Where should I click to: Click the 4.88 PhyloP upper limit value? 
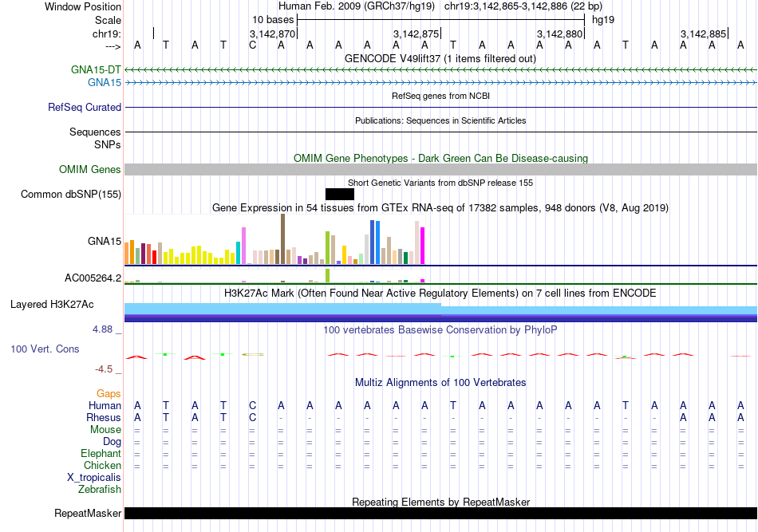point(102,329)
